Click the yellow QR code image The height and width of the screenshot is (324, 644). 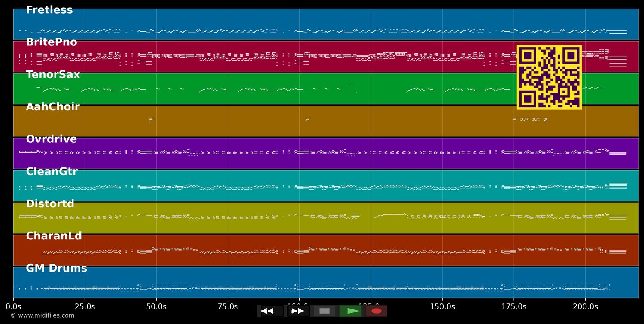[x=549, y=77]
